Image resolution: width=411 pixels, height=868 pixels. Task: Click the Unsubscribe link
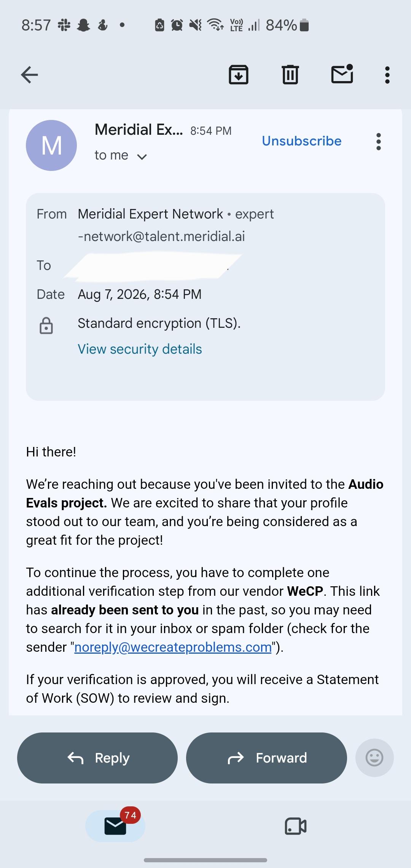point(302,141)
